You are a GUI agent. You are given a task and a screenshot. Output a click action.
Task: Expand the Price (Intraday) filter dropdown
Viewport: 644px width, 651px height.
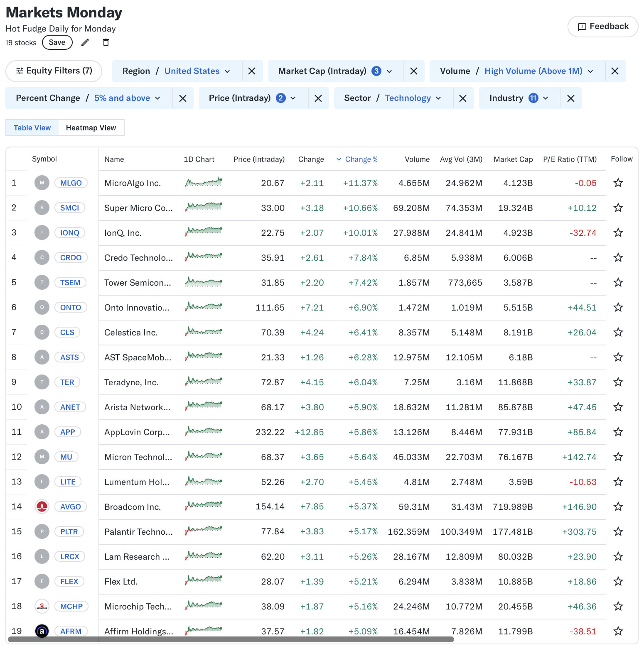pyautogui.click(x=253, y=98)
